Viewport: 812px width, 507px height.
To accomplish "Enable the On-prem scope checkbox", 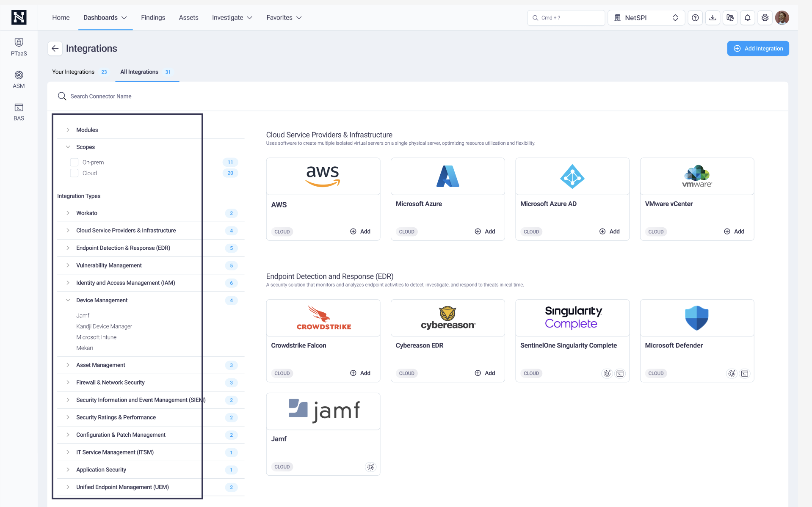I will click(74, 162).
